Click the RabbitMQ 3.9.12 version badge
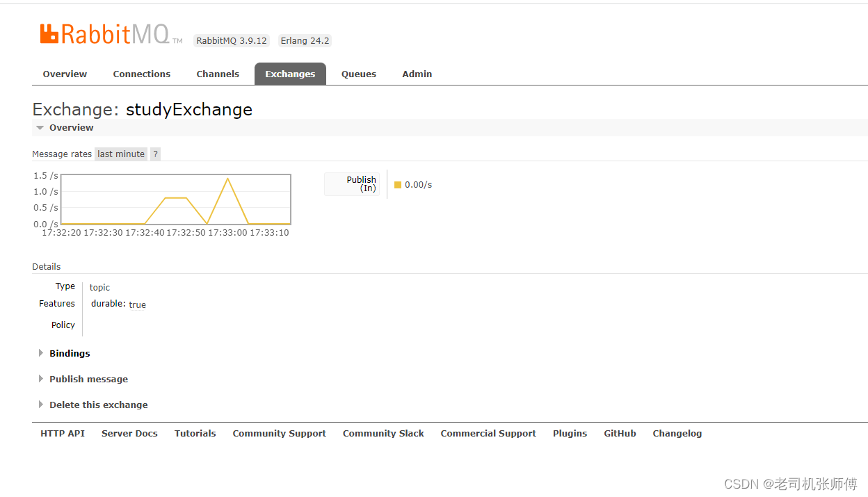 [232, 41]
